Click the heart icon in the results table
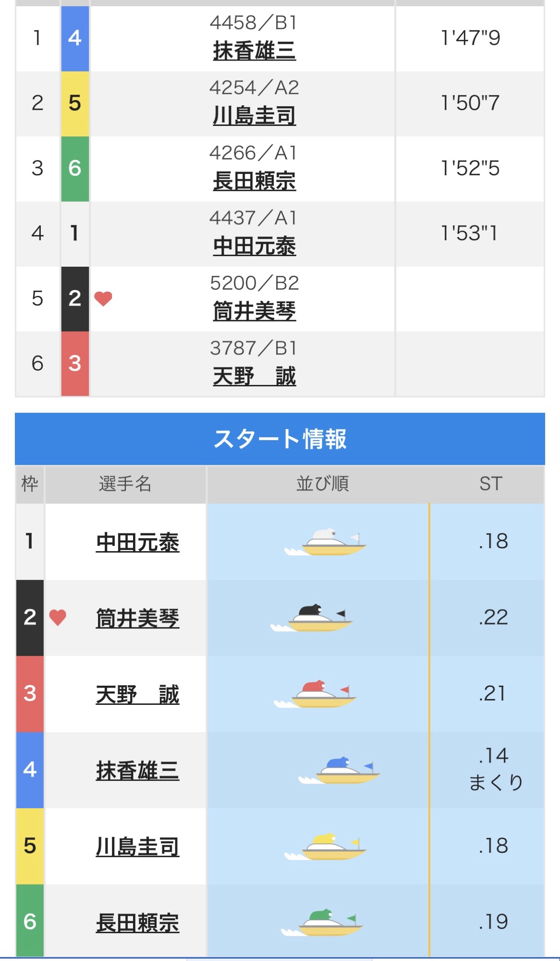This screenshot has width=560, height=961. [x=103, y=299]
